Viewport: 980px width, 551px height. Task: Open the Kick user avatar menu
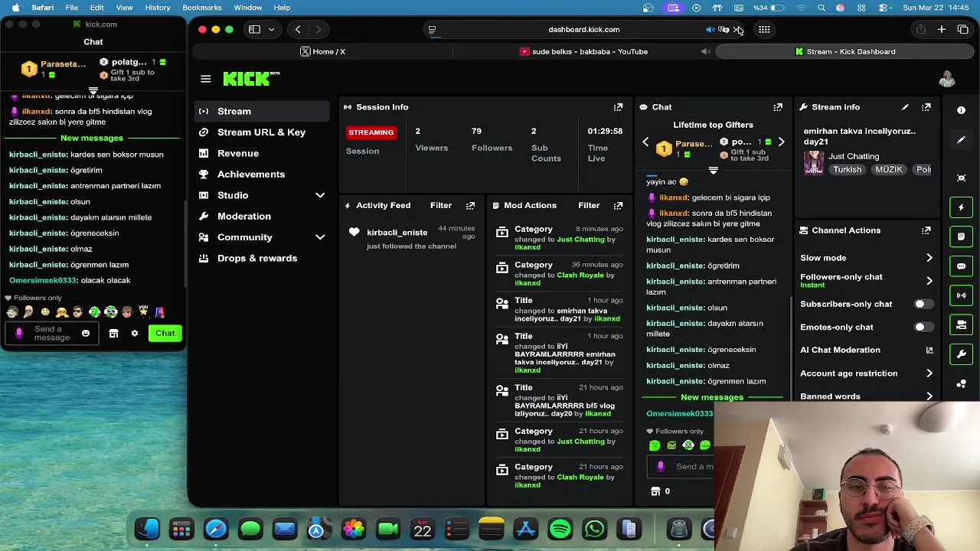click(947, 79)
